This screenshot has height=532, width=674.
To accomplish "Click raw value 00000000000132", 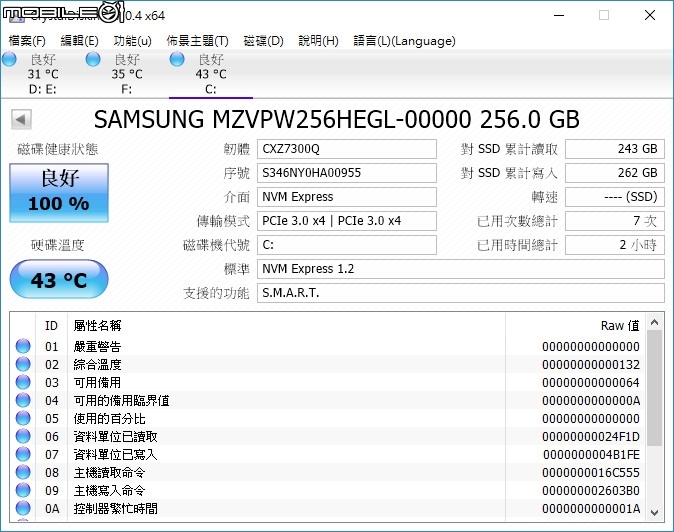I will tap(591, 364).
